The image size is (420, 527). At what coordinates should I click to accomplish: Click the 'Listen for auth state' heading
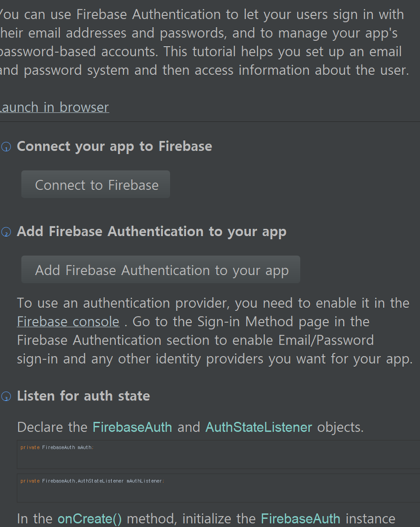83,395
